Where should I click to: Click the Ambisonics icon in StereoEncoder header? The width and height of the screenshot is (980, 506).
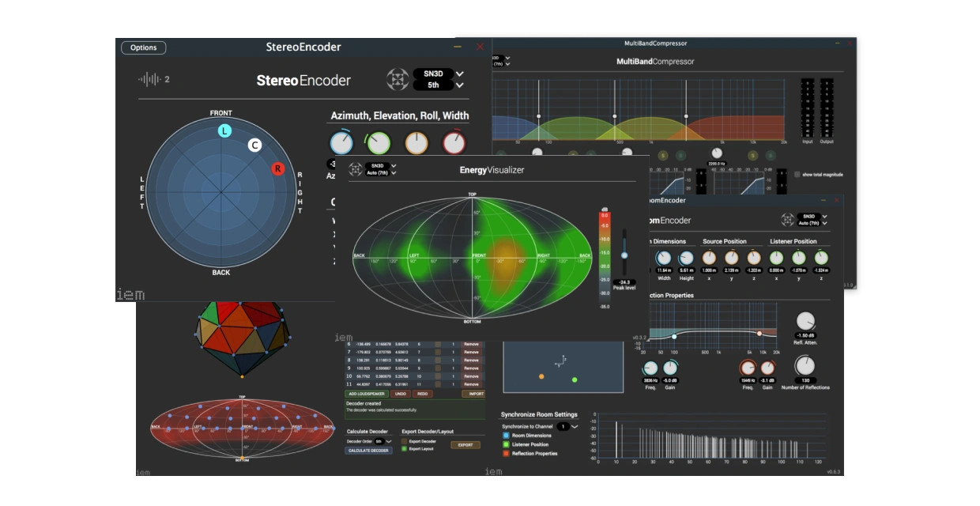[x=397, y=79]
